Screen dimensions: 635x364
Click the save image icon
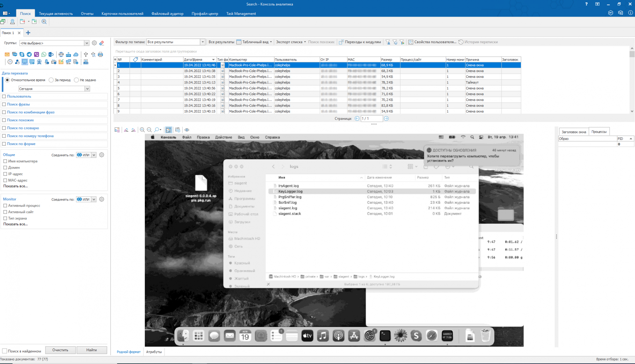pos(117,130)
